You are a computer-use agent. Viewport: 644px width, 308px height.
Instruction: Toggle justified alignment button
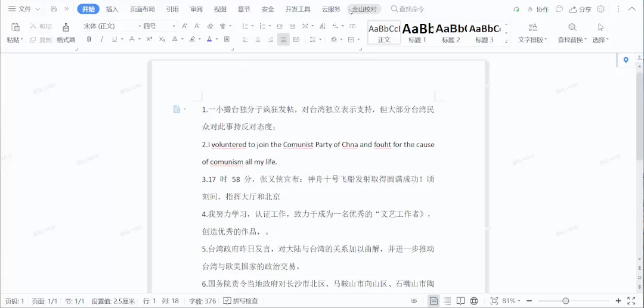(283, 39)
